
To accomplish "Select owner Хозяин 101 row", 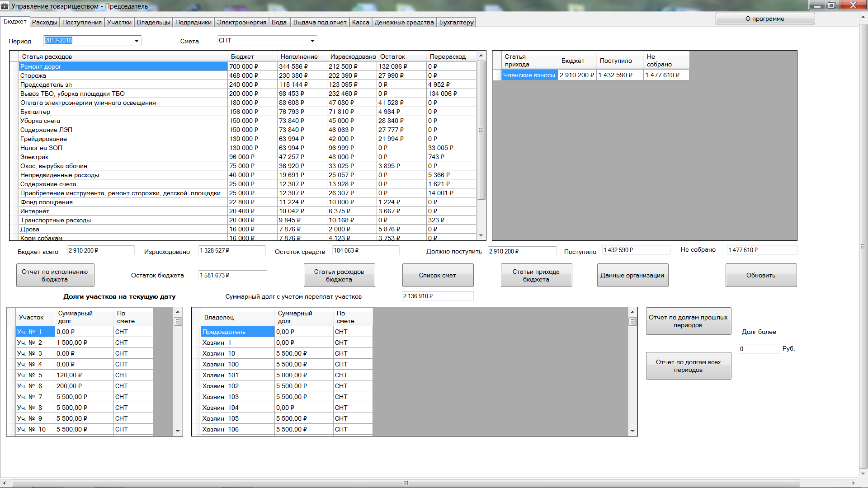I will [237, 375].
